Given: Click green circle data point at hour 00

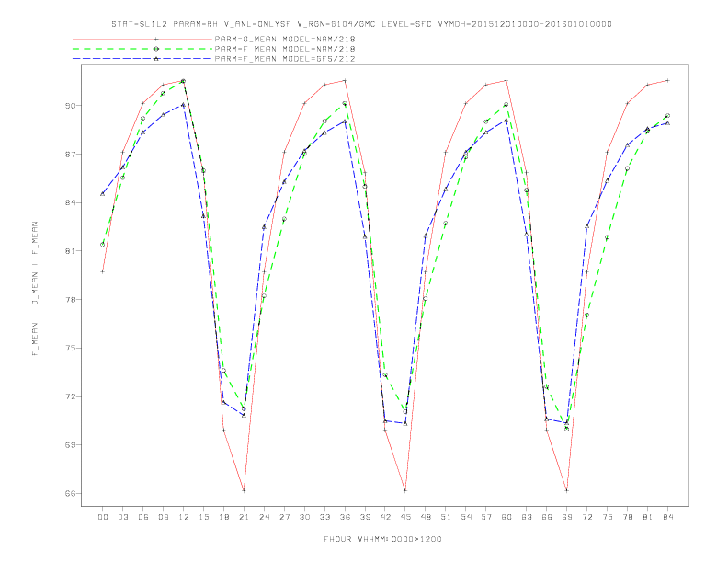Looking at the screenshot, I should tap(103, 245).
